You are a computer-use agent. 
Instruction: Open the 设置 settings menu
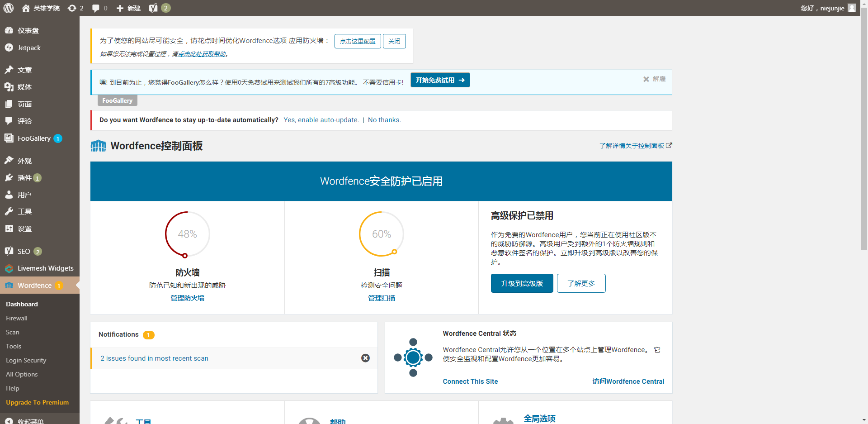[x=40, y=229]
